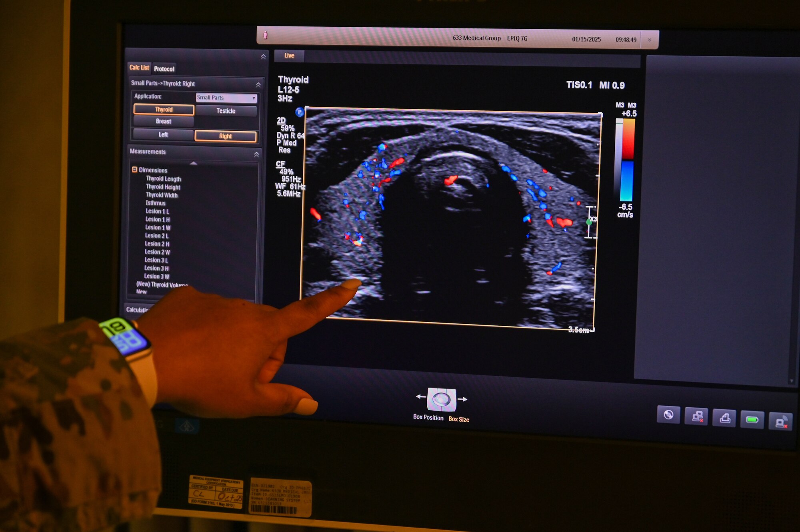Screen dimensions: 800x532
Task: Collapse the Small Parts->Thyroid: Right section
Action: tap(258, 85)
